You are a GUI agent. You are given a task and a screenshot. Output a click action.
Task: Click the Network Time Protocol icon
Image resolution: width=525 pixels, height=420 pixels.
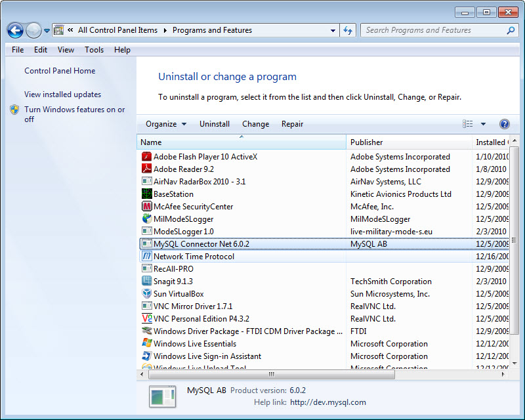(146, 256)
